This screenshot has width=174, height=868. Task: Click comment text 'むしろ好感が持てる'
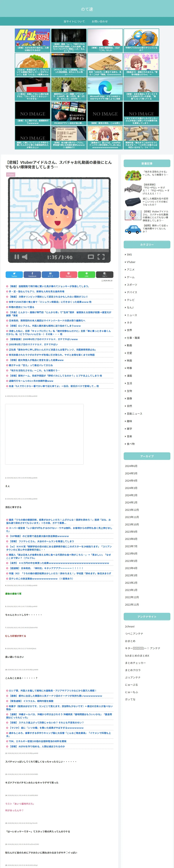(x=16, y=636)
